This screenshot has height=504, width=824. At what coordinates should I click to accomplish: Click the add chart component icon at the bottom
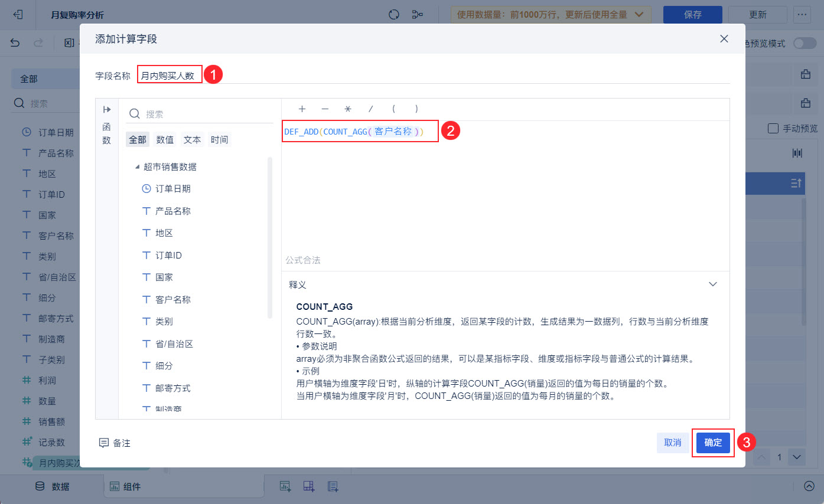(285, 486)
